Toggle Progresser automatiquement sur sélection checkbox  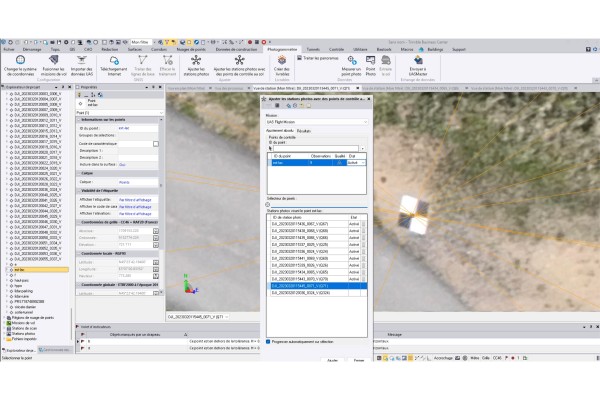pos(268,341)
